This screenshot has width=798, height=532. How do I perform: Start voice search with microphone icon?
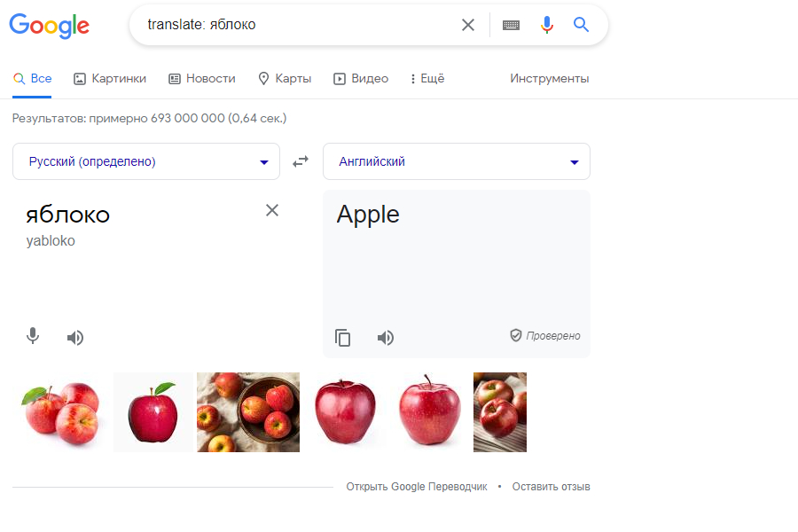547,25
